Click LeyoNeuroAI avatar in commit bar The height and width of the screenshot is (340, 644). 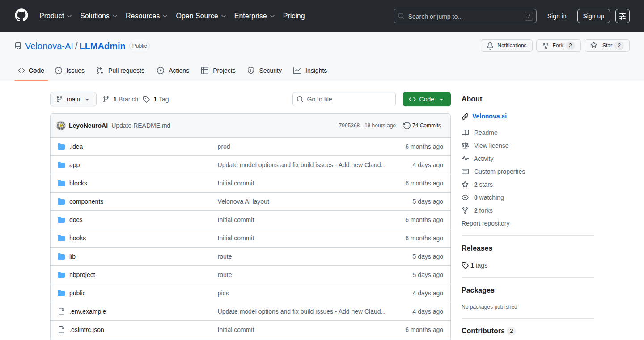[x=61, y=126]
